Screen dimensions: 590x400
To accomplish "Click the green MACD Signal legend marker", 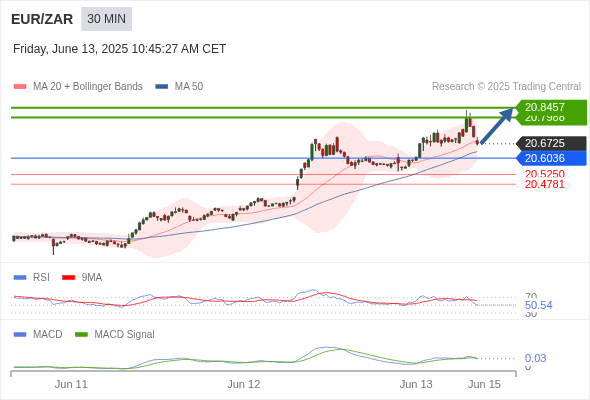I will (x=81, y=334).
